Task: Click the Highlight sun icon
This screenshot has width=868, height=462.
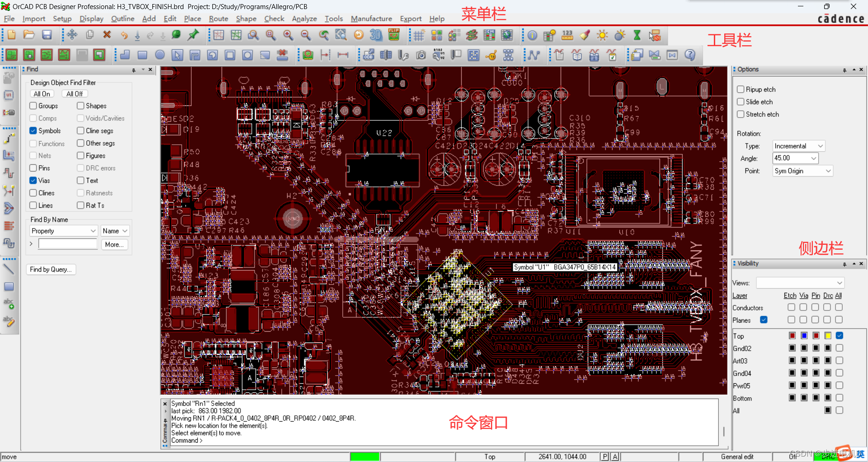Action: (602, 35)
